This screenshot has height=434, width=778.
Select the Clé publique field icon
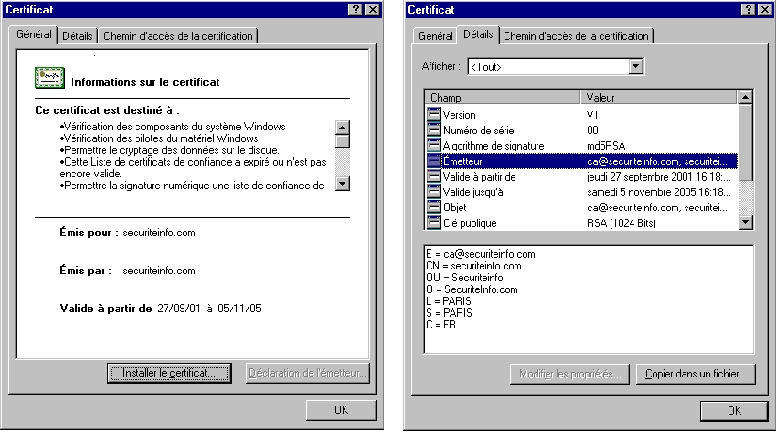433,222
